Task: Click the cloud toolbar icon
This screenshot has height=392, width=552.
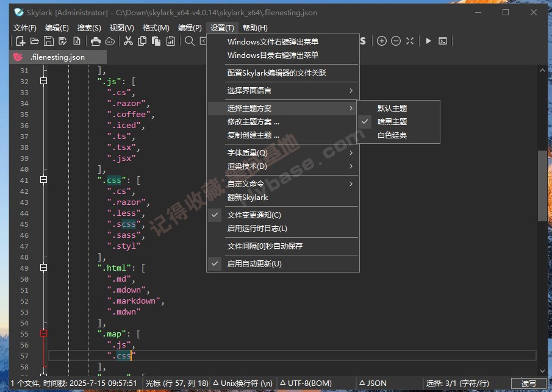Action: [x=110, y=41]
